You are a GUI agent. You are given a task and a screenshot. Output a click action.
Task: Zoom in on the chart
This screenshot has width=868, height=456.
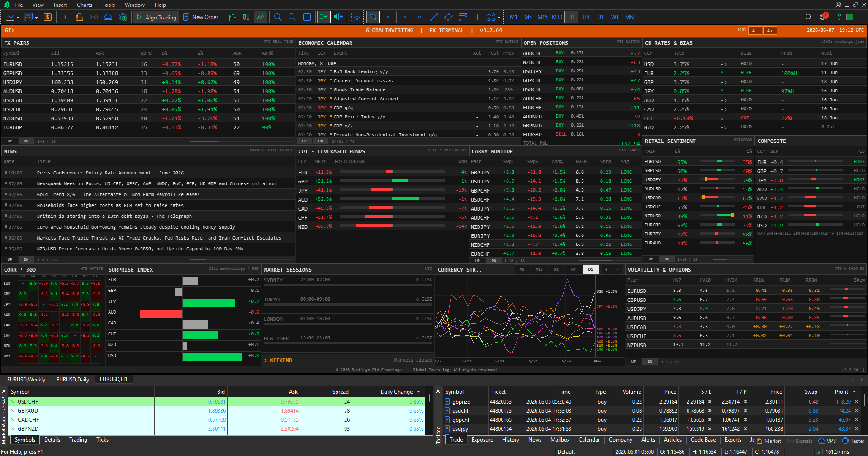(278, 17)
